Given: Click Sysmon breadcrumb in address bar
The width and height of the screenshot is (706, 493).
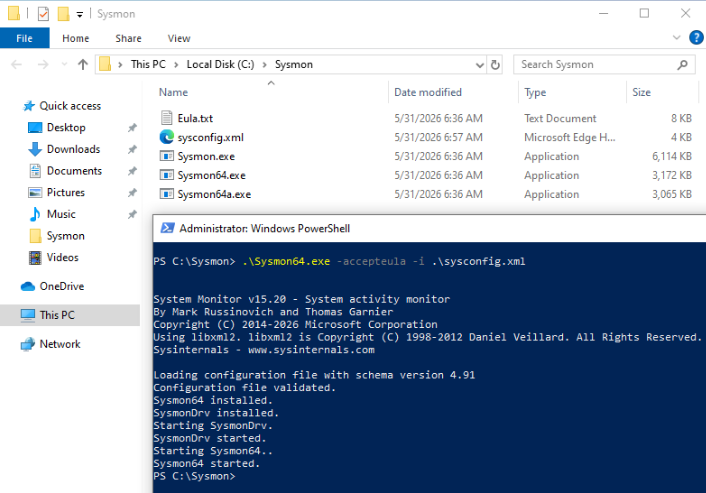Looking at the screenshot, I should click(x=294, y=64).
